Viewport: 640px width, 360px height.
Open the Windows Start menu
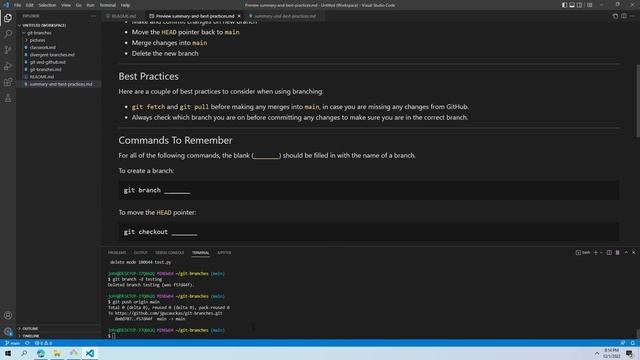[x=8, y=353]
